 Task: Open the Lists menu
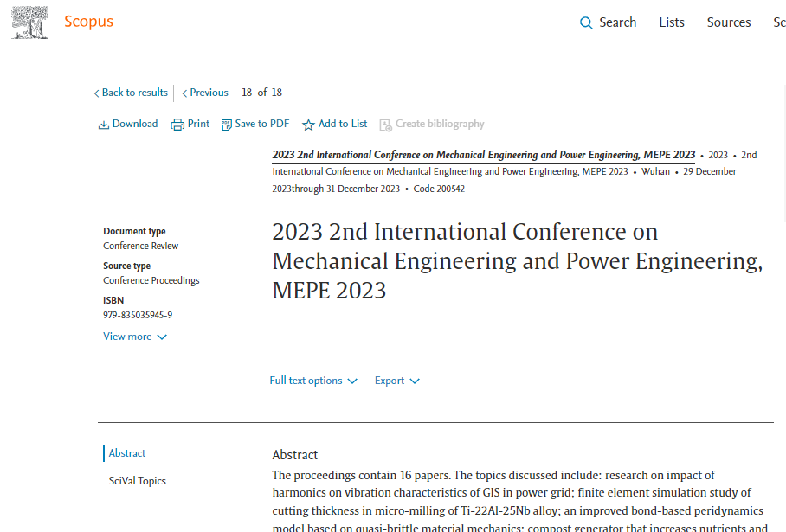pos(671,22)
